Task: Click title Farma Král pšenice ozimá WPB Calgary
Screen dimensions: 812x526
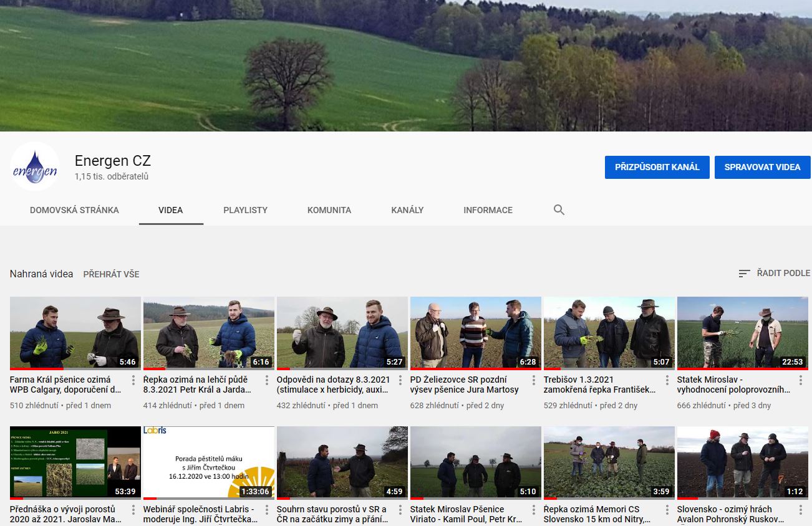Action: point(66,385)
